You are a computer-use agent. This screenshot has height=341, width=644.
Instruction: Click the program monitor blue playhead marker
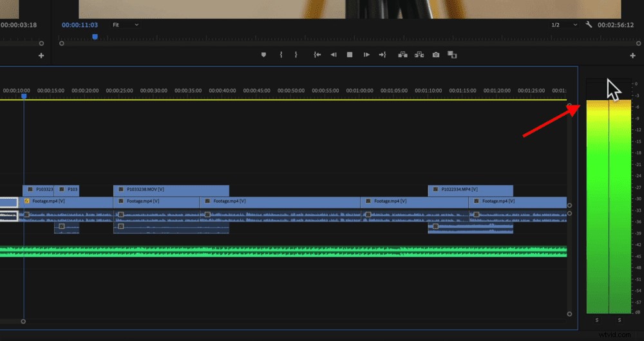coord(95,37)
